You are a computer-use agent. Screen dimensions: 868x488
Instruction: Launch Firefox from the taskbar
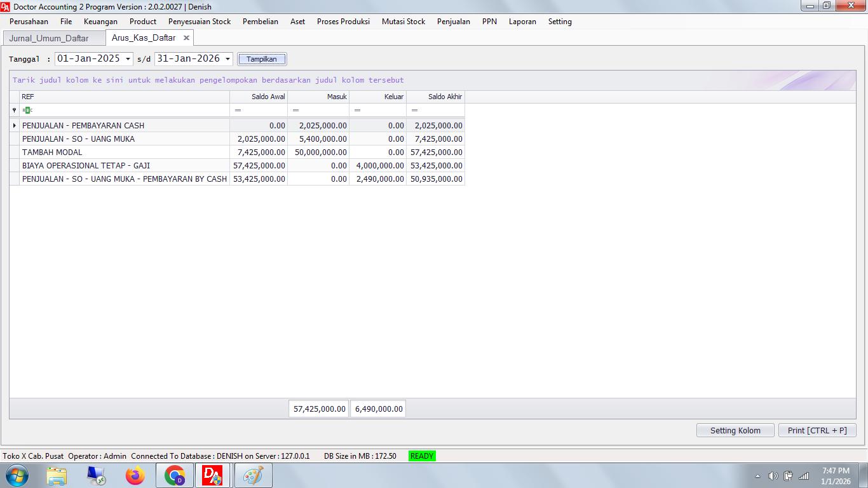tap(135, 475)
